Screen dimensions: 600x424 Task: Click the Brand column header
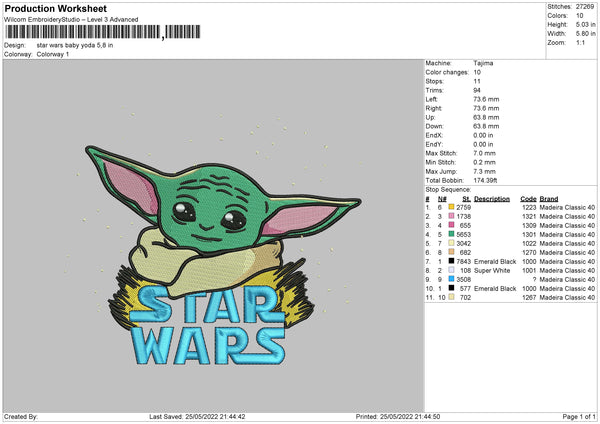549,199
